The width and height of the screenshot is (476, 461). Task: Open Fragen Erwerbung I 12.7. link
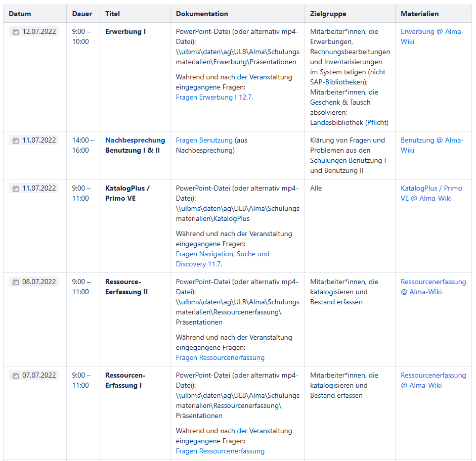pos(213,97)
